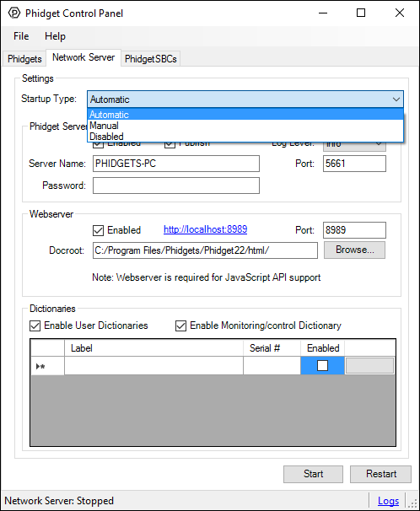Select the Network Server tab
420x511 pixels.
coord(83,57)
